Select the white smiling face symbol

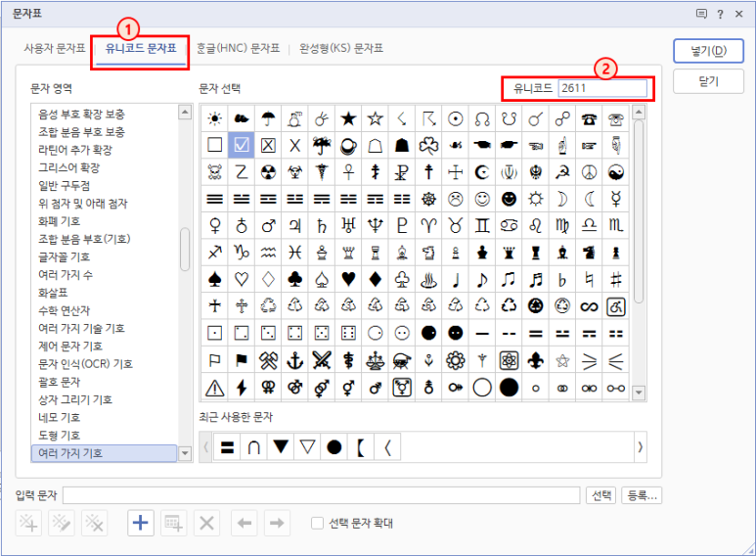482,199
